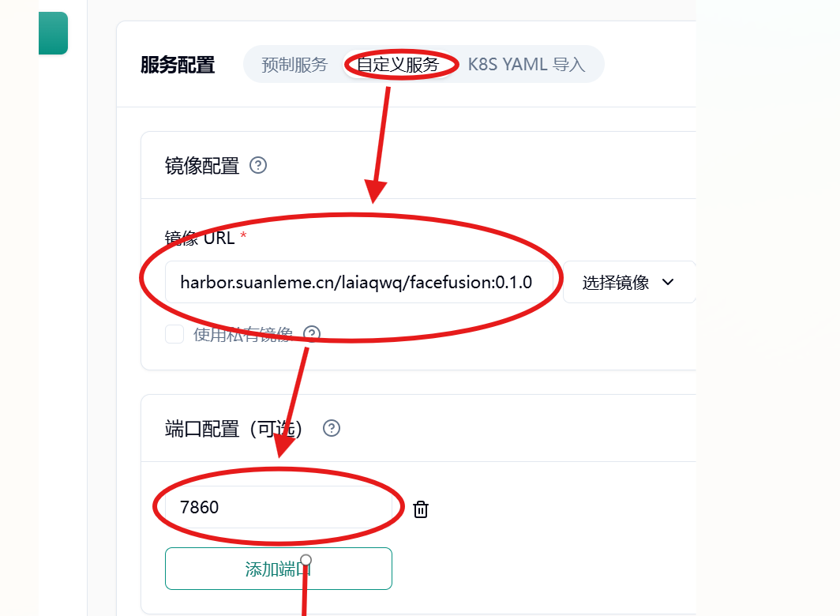
Task: Expand the 选择镜像 dropdown
Action: (629, 282)
